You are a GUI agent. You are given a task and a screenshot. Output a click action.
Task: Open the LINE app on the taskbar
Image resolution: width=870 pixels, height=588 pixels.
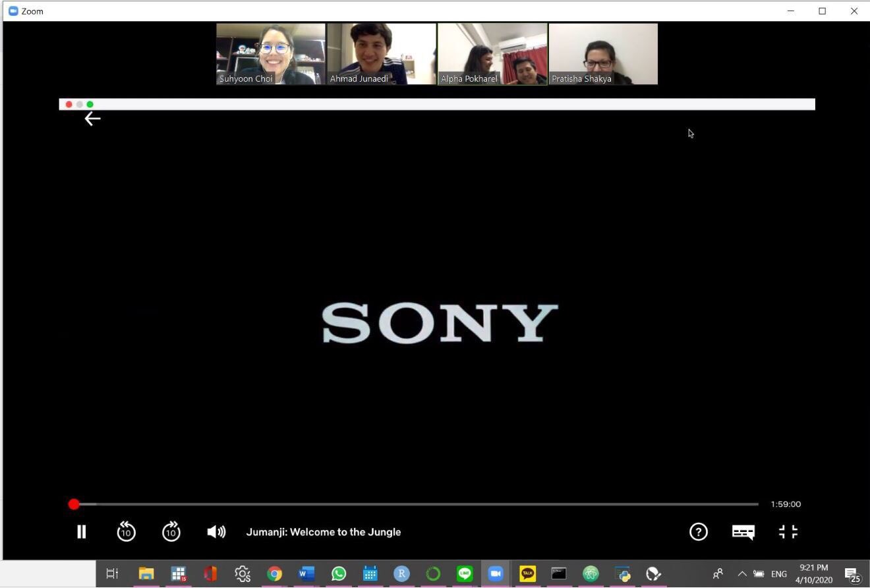[465, 573]
